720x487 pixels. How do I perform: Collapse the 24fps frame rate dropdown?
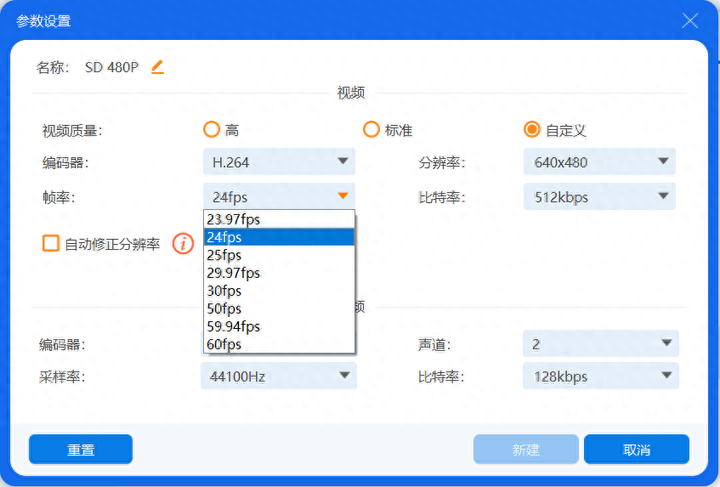coord(279,196)
